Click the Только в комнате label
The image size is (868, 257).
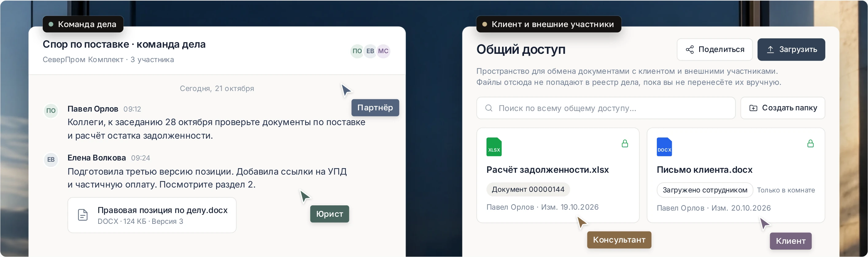pyautogui.click(x=786, y=190)
